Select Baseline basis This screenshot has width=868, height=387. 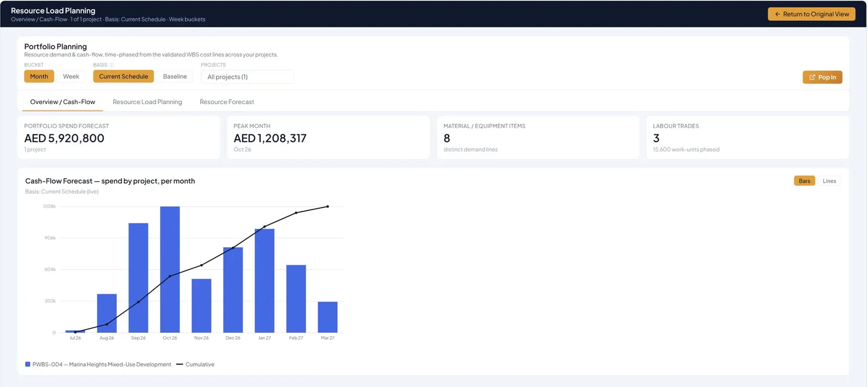tap(175, 76)
